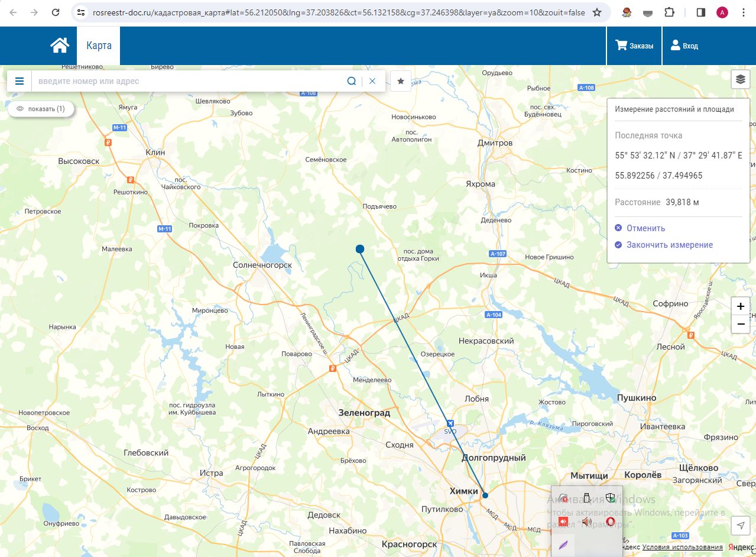
Task: Click the Красногорск label
Action: pos(409,544)
